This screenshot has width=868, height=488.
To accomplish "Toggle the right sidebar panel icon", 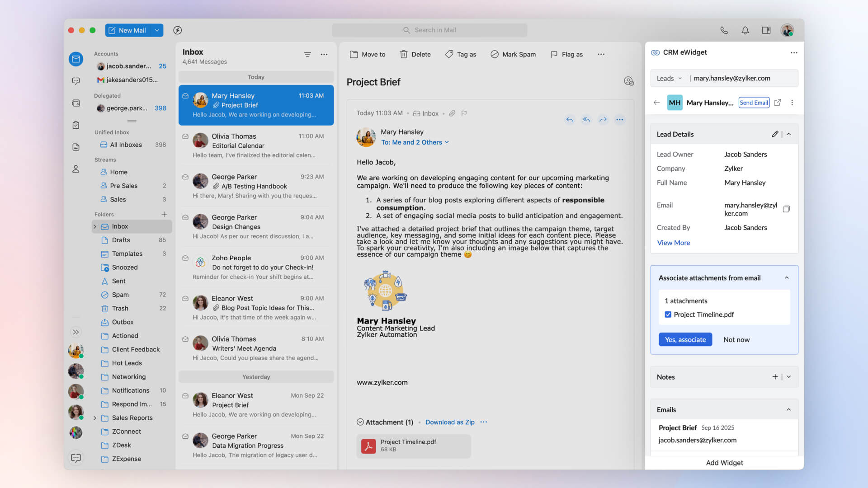I will click(766, 30).
